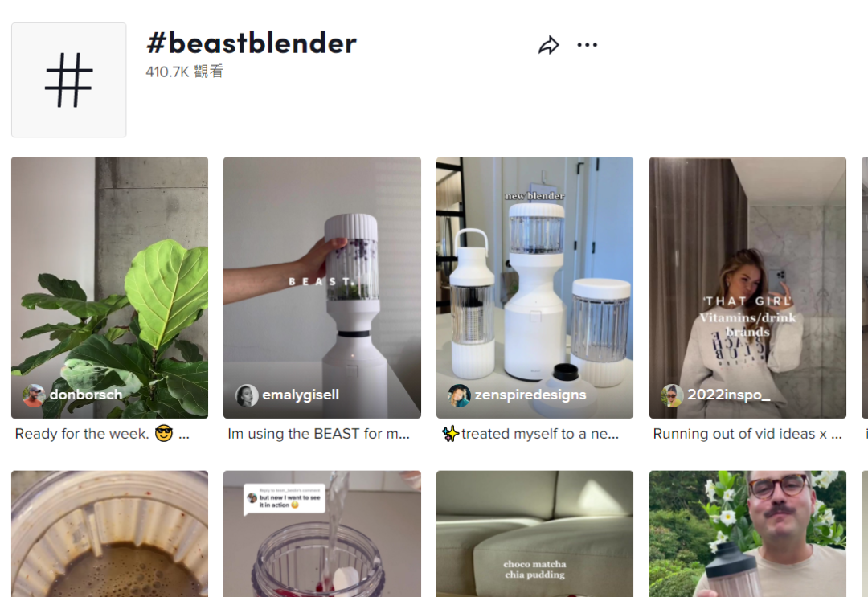Click the donborsch username link
Screen dimensions: 868x597
click(86, 395)
